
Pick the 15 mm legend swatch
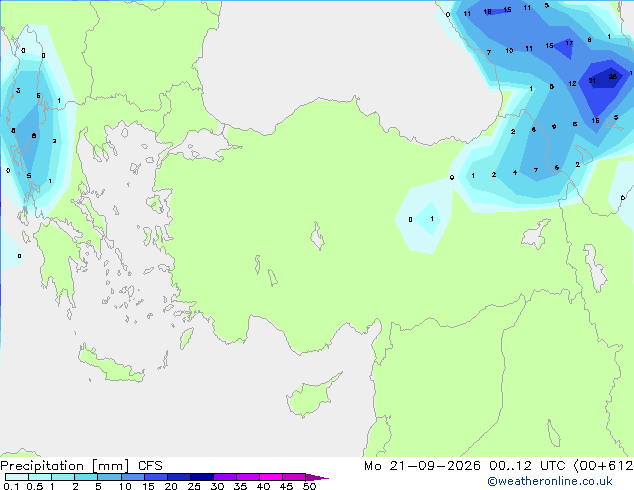156,477
